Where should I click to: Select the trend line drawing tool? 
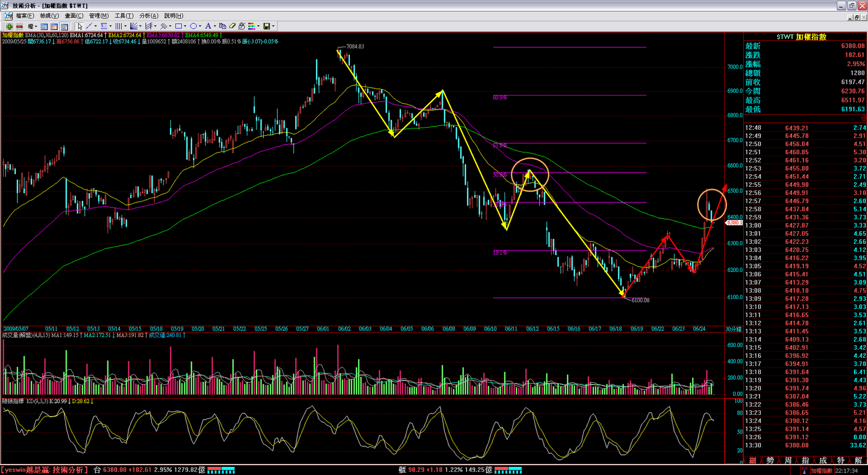pyautogui.click(x=89, y=26)
